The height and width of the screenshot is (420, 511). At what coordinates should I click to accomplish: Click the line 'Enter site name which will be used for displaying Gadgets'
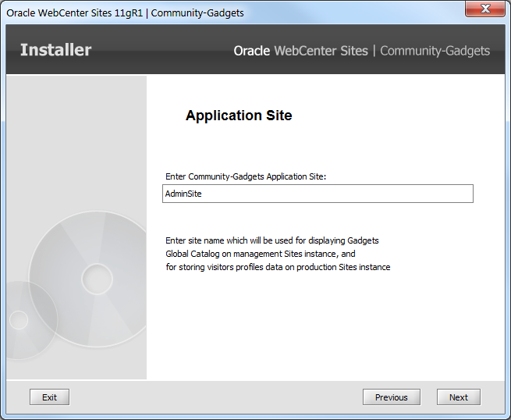click(x=272, y=240)
